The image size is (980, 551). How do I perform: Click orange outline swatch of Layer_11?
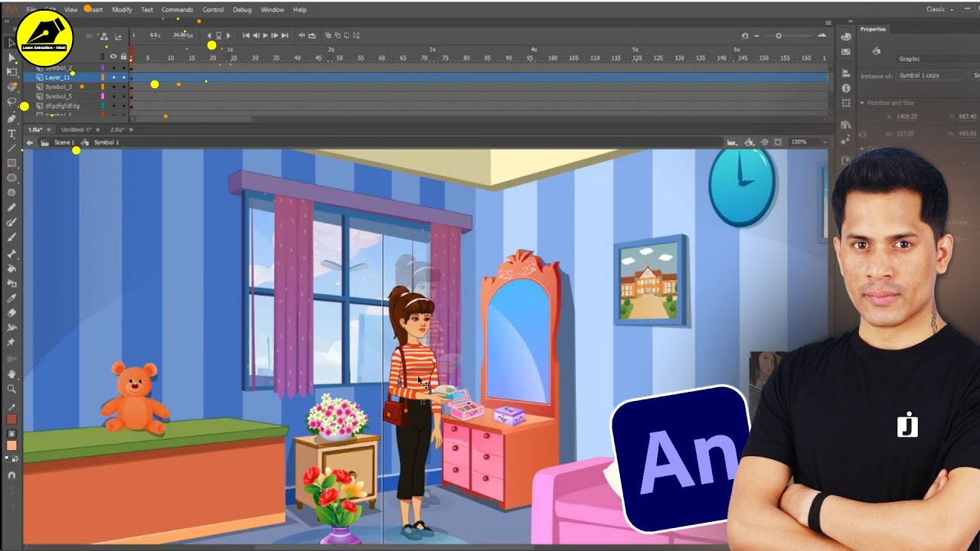pos(103,77)
